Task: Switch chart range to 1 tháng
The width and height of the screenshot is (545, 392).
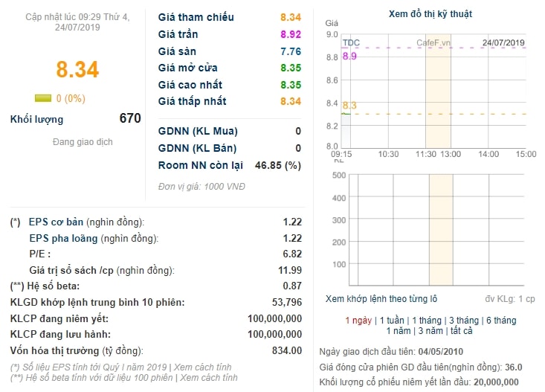Action: 427,320
